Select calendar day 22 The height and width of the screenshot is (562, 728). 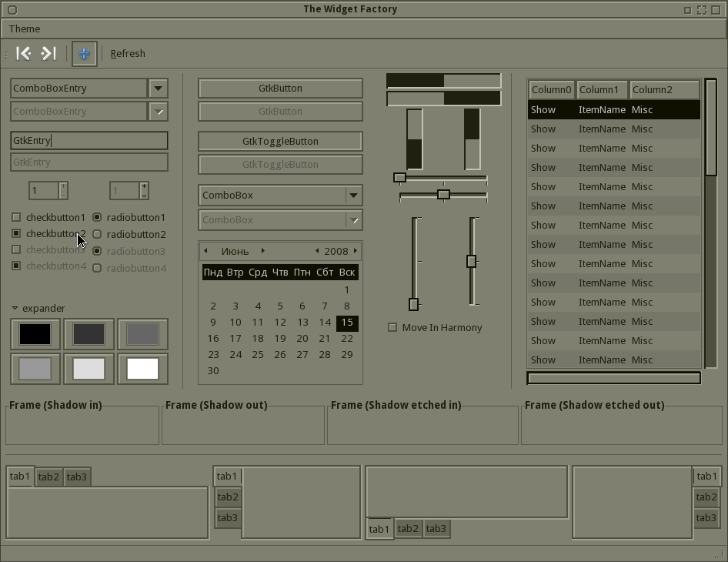(x=347, y=339)
